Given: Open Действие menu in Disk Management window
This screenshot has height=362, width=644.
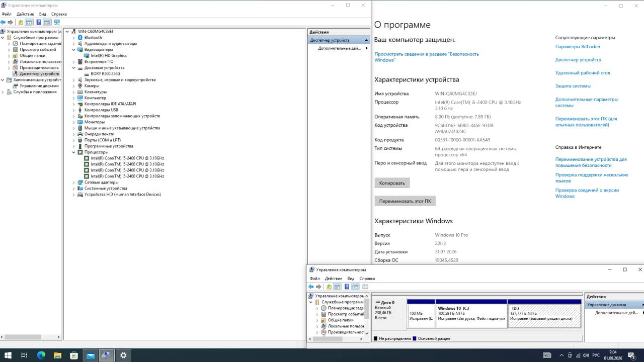Looking at the screenshot, I should pos(334,279).
